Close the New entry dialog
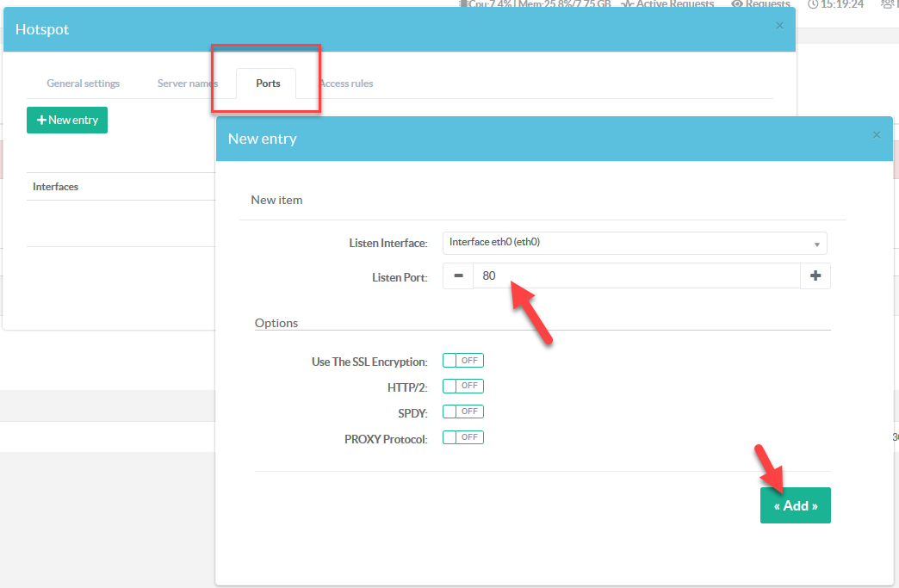The image size is (899, 588). click(877, 135)
